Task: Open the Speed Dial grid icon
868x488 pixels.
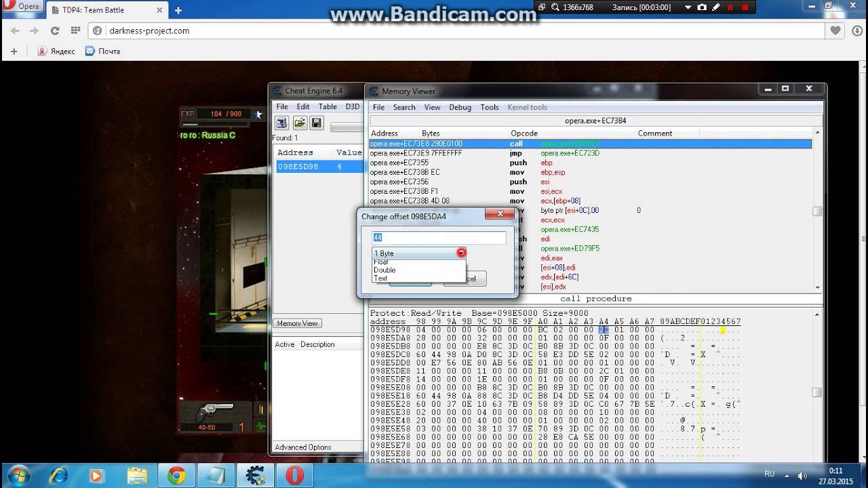Action: (75, 30)
